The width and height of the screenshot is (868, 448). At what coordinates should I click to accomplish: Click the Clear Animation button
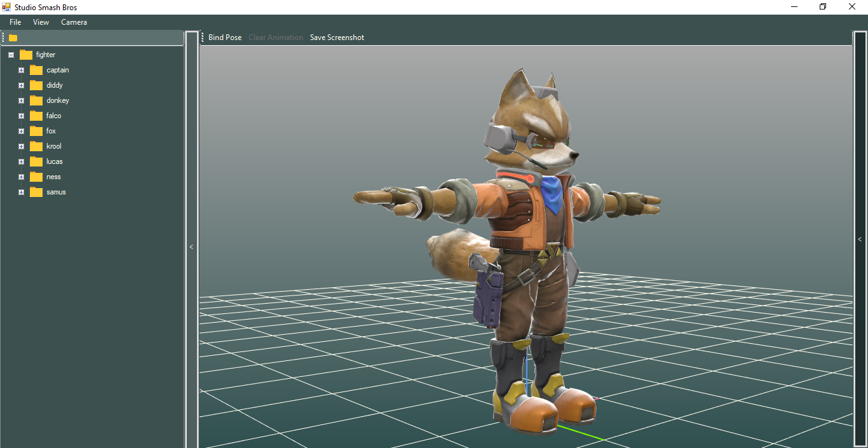click(x=276, y=37)
